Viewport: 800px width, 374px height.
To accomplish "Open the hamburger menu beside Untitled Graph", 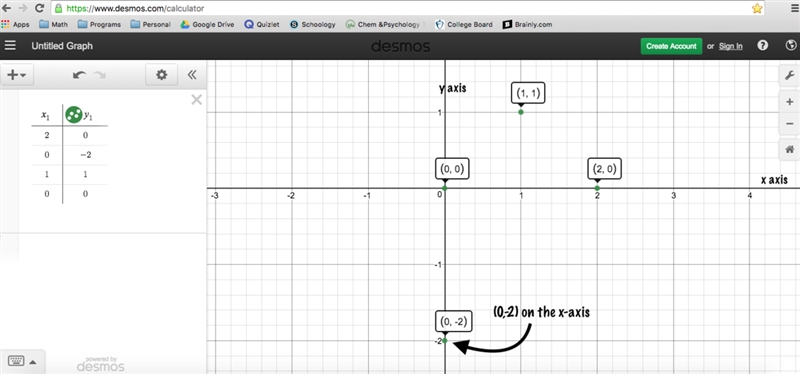I will 10,46.
